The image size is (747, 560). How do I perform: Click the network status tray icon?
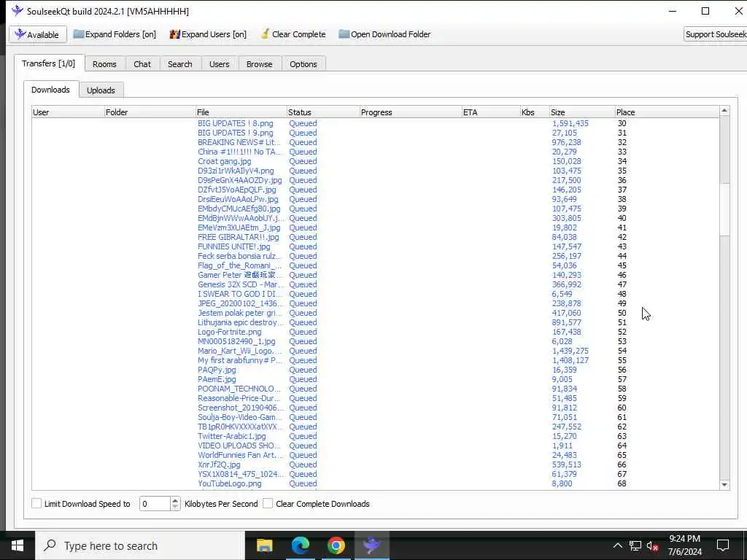pyautogui.click(x=635, y=545)
